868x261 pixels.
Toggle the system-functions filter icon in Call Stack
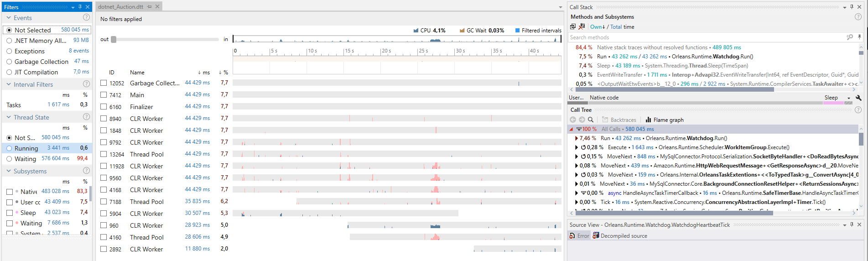tap(582, 26)
